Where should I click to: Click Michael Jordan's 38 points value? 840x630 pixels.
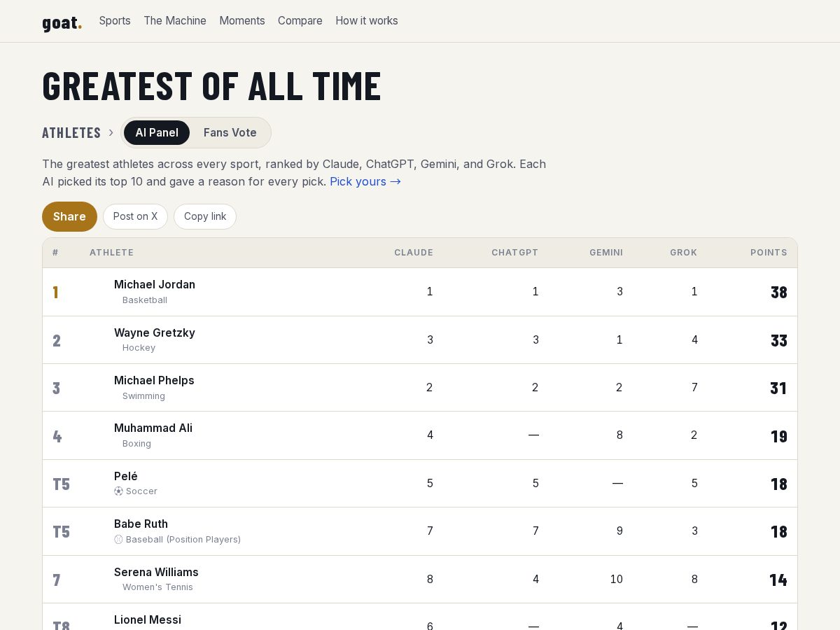point(779,293)
